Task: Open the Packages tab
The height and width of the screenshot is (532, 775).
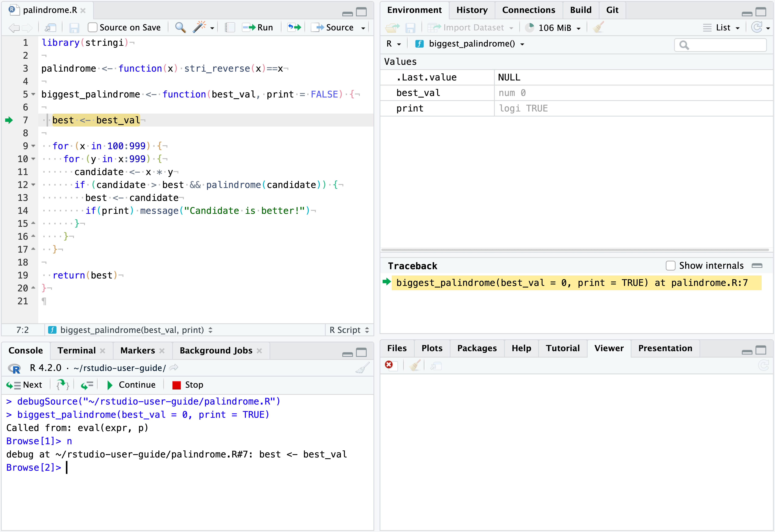Action: click(477, 348)
